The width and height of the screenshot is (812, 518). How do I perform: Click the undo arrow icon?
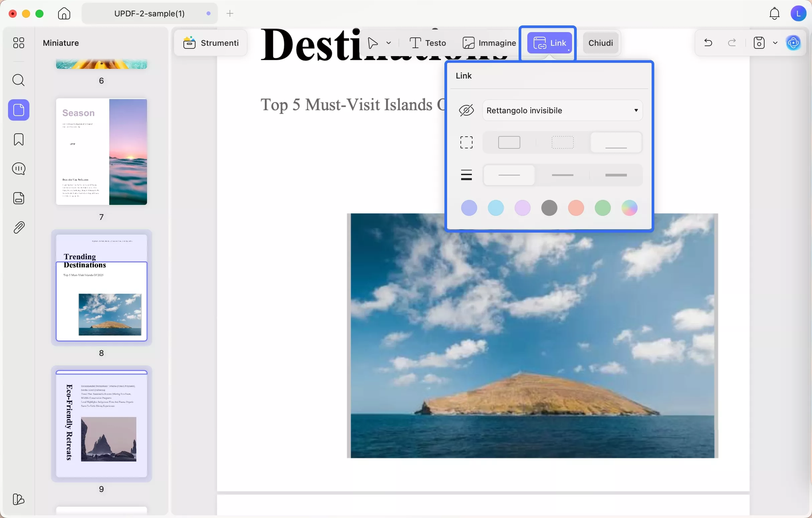tap(708, 43)
